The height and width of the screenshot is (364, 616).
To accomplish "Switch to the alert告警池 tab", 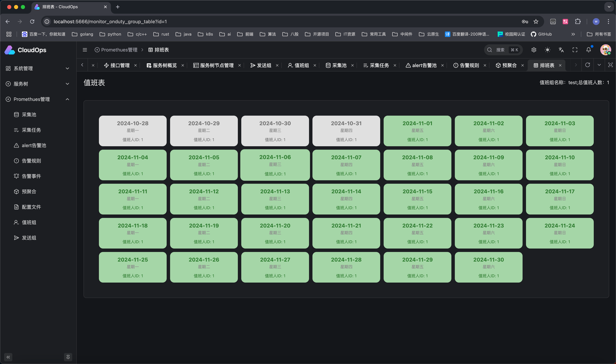I will (421, 65).
